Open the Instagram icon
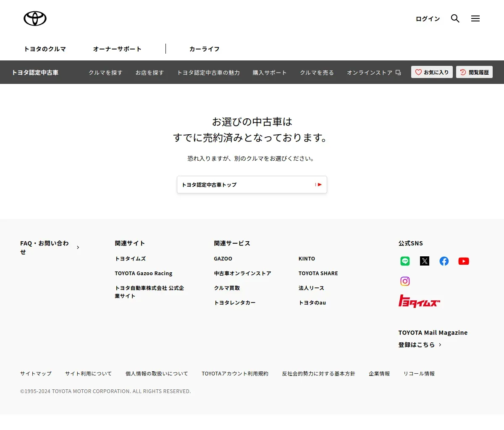504x430 pixels. [405, 281]
